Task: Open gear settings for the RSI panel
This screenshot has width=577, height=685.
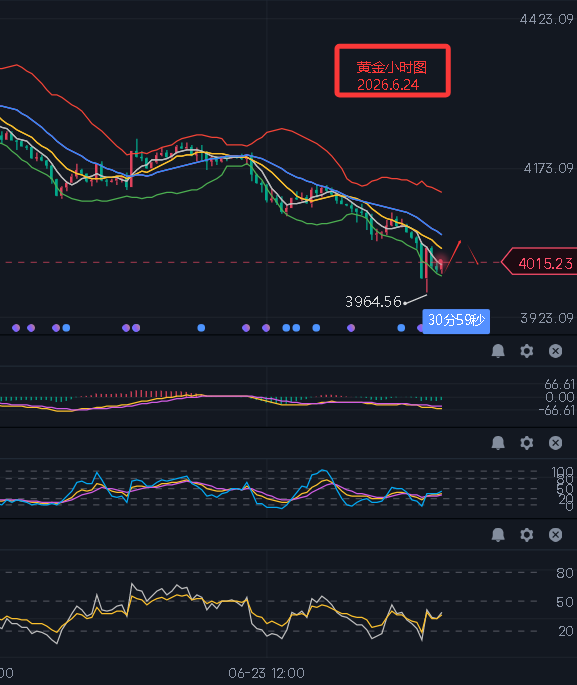Action: tap(527, 534)
